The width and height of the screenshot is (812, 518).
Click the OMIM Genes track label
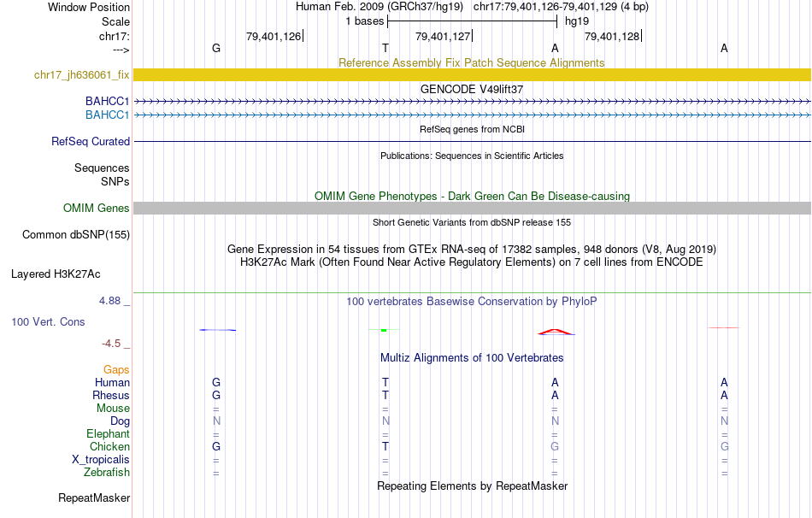pyautogui.click(x=96, y=209)
